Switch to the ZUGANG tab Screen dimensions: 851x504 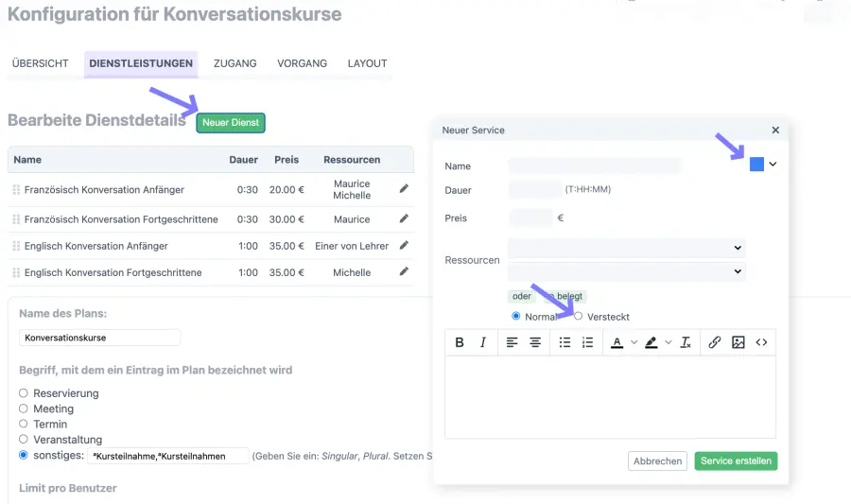point(234,63)
